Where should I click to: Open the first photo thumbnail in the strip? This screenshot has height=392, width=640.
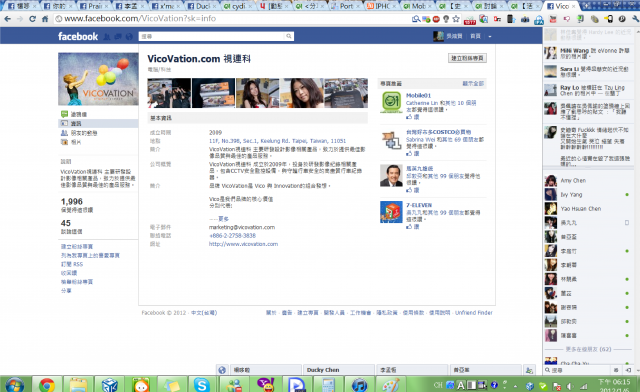click(x=169, y=93)
